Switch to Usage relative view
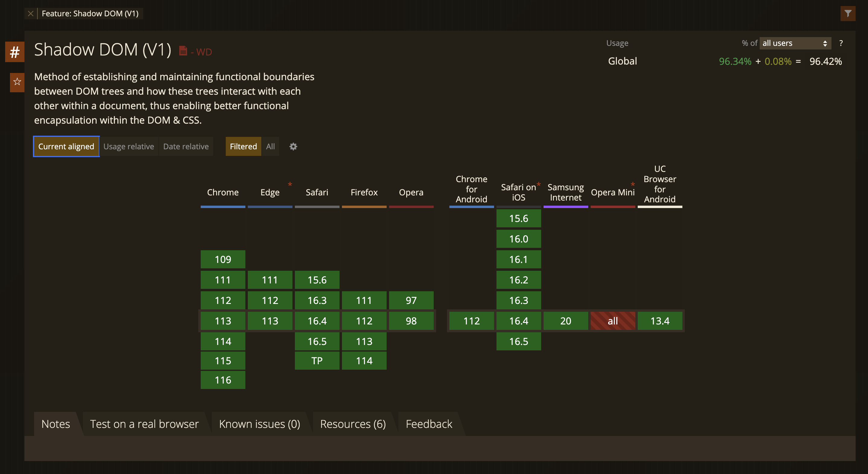 click(128, 147)
